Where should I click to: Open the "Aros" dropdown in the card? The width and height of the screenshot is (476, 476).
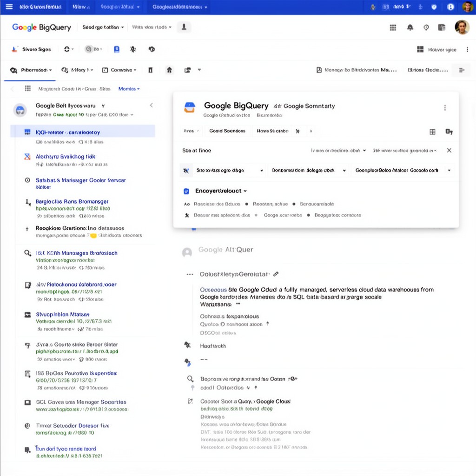click(x=191, y=131)
